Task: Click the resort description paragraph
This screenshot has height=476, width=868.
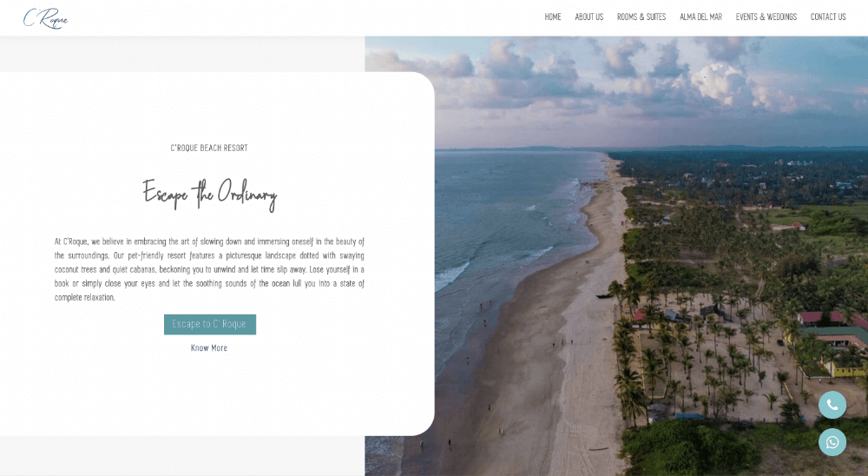Action: pos(209,269)
